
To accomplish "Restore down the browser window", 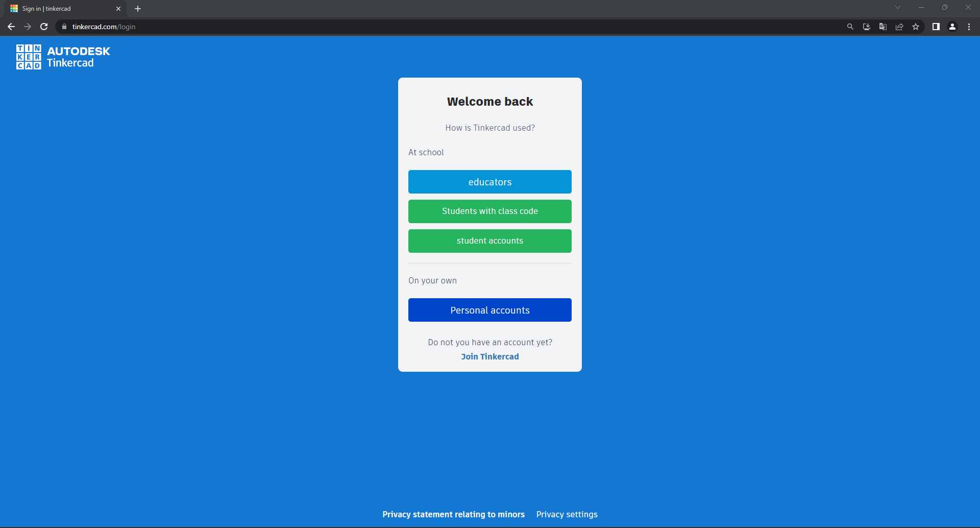I will (945, 7).
